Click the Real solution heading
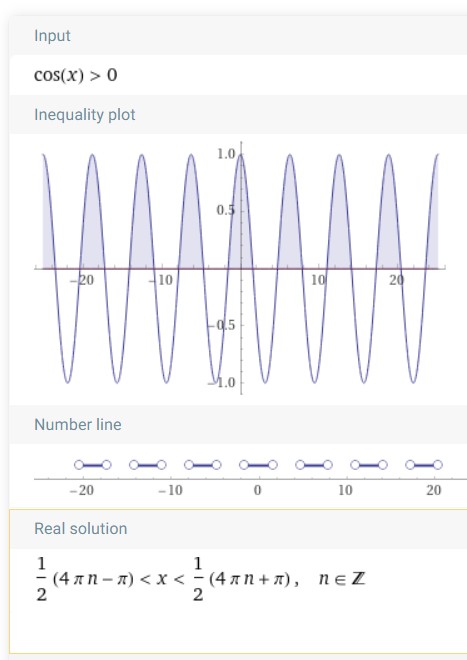467x660 pixels. [x=81, y=529]
